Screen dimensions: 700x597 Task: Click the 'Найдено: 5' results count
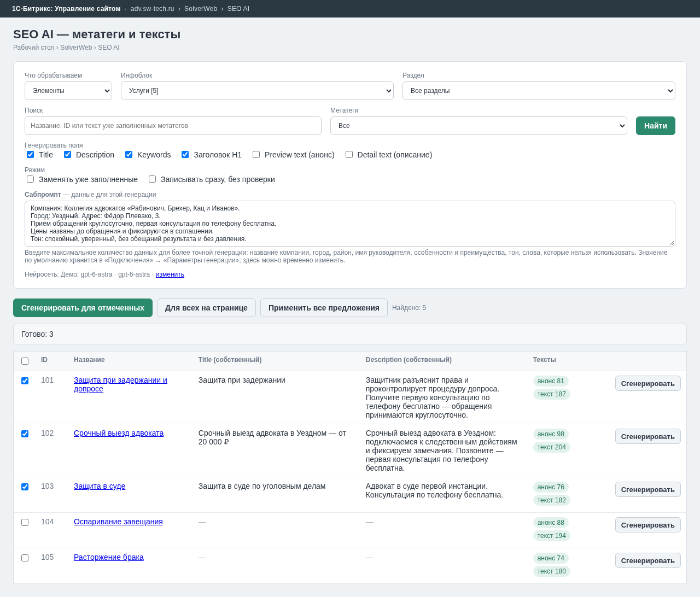409,308
